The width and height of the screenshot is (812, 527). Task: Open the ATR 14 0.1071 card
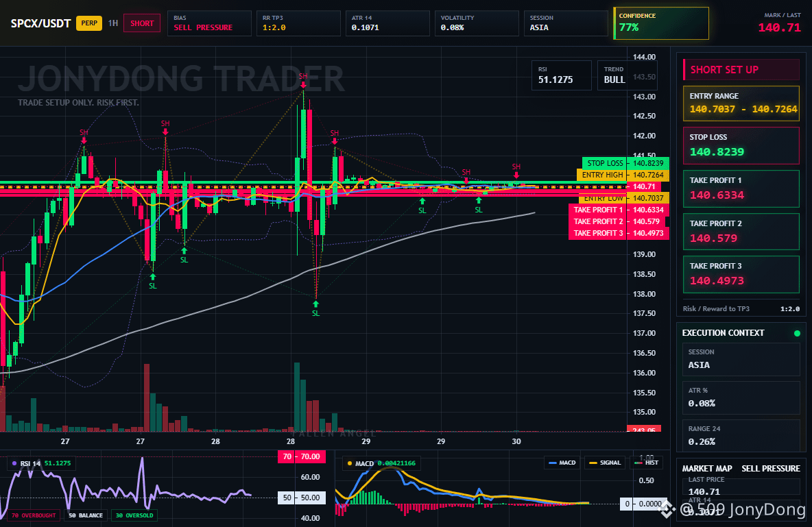(387, 23)
